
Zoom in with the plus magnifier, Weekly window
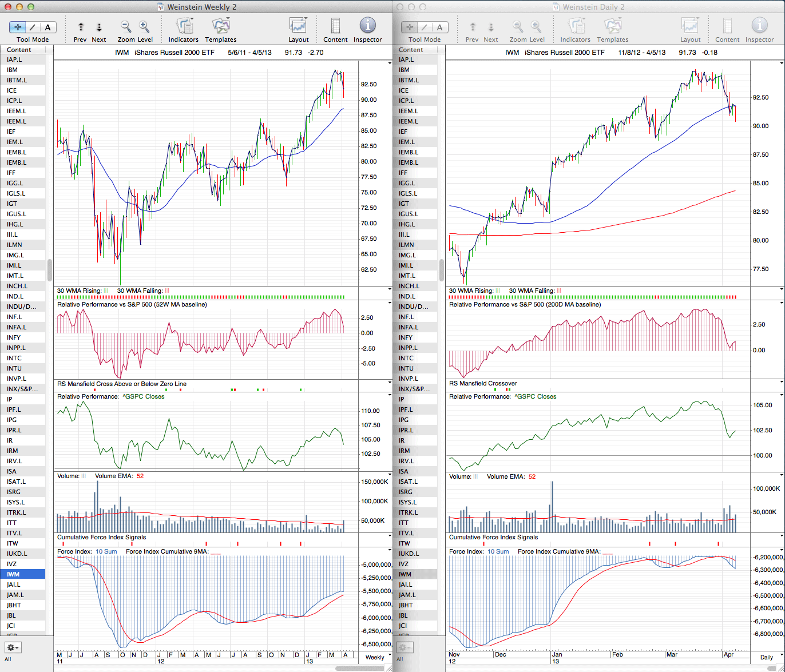pos(144,26)
